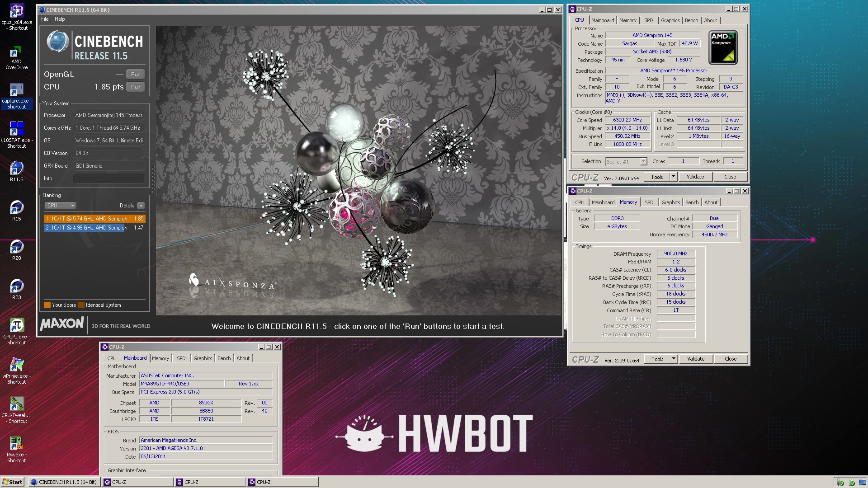
Task: Click the Cinebench rendered scene image
Action: pos(359,171)
